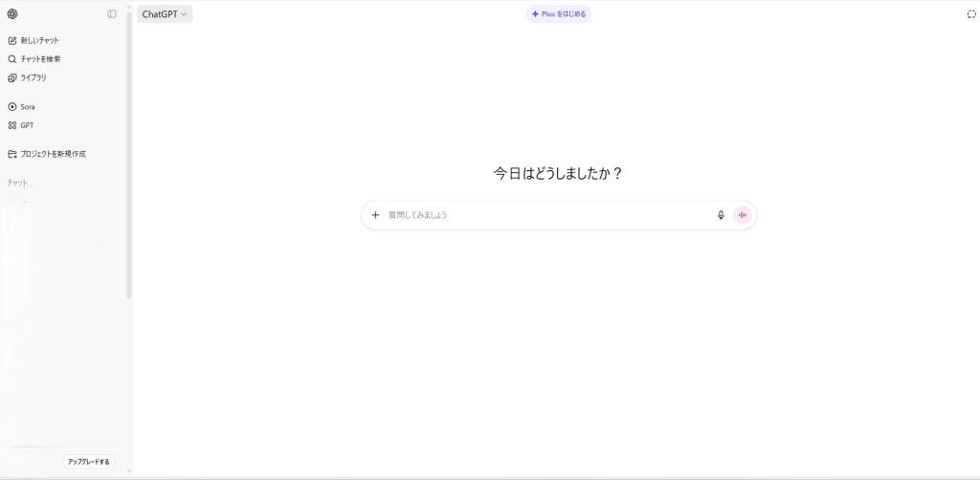Open Sora from the sidebar

pos(28,107)
